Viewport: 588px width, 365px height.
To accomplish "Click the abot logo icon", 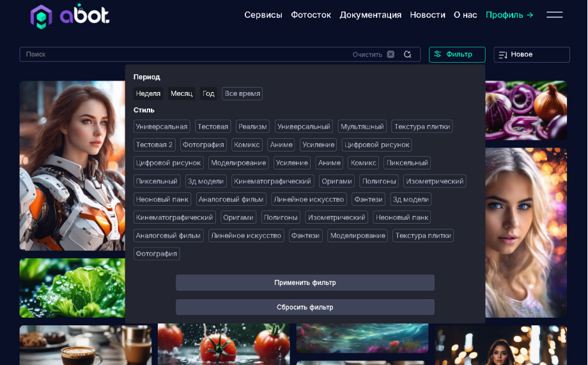I will (x=41, y=16).
